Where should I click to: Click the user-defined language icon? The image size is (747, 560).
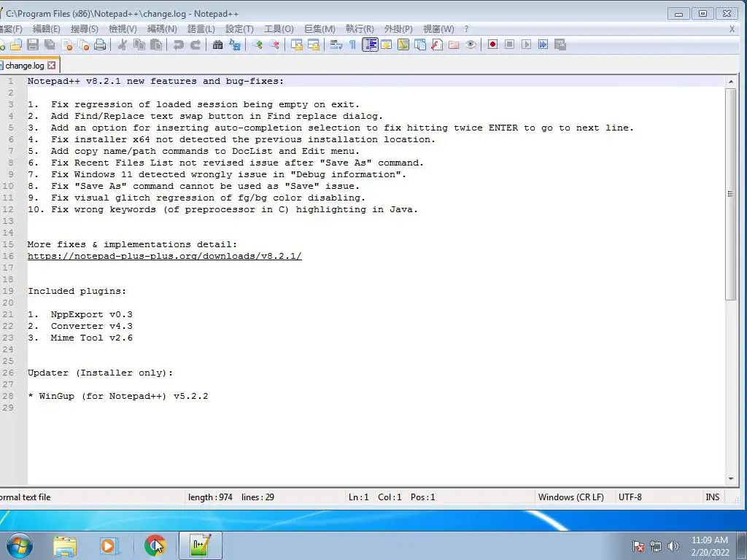(x=387, y=44)
